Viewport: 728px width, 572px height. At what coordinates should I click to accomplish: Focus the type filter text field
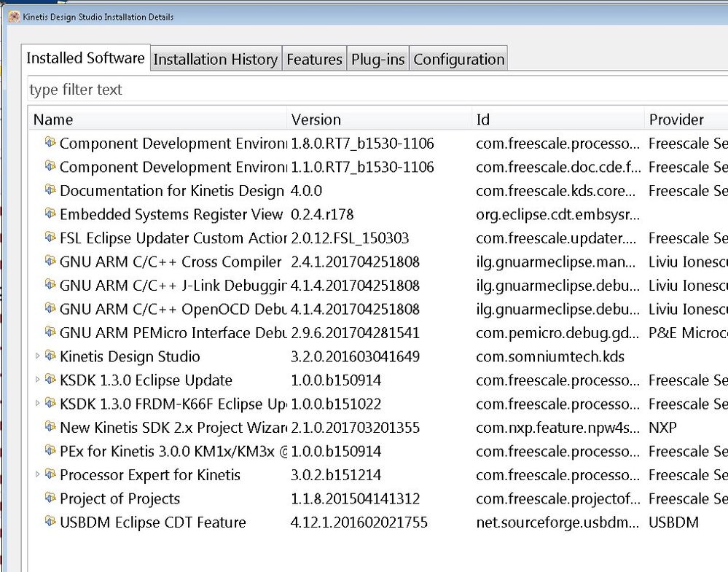pos(377,89)
